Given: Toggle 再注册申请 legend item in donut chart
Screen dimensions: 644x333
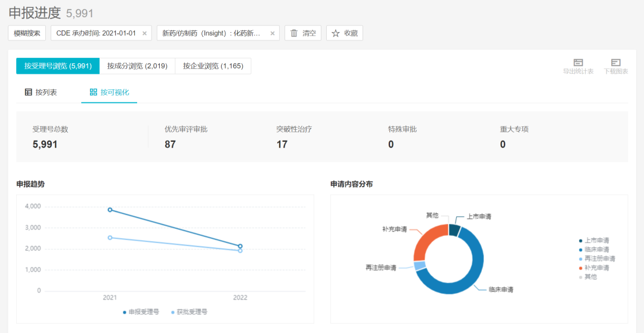Looking at the screenshot, I should [597, 259].
